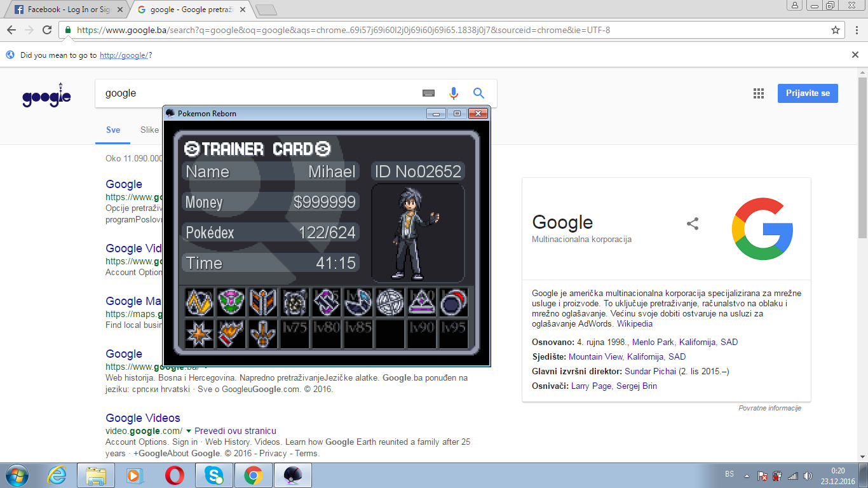Click the Menlo Park link
868x488 pixels.
(653, 342)
